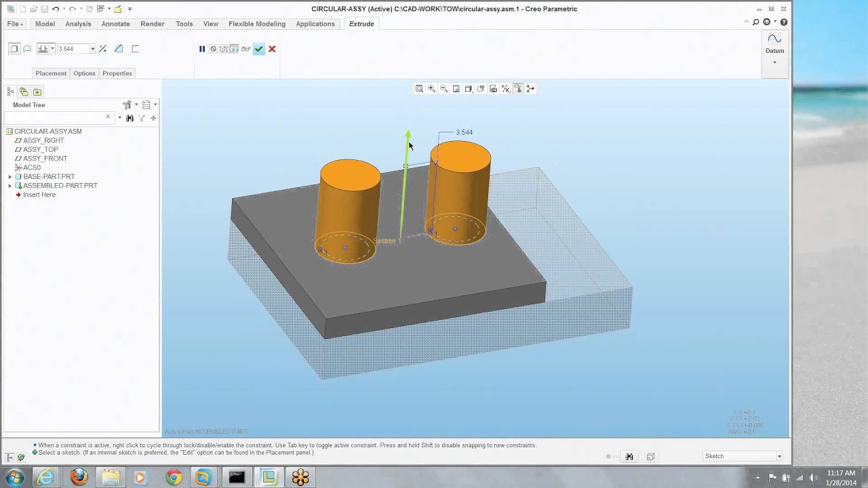Click the Undo icon

point(56,9)
